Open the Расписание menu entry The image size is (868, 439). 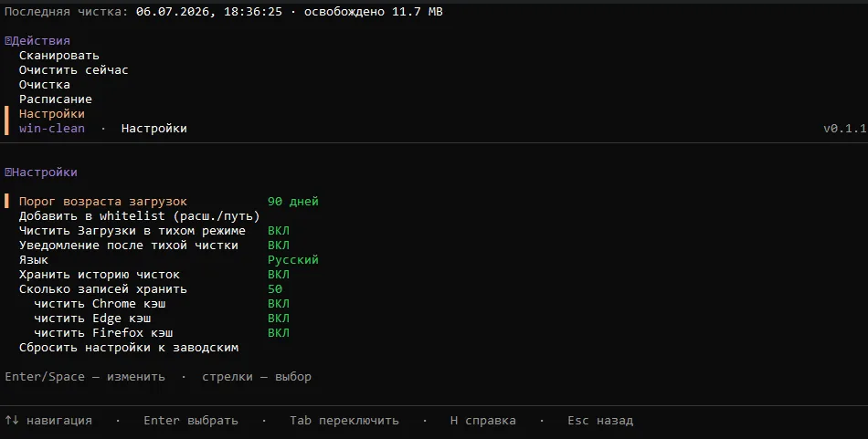coord(56,99)
